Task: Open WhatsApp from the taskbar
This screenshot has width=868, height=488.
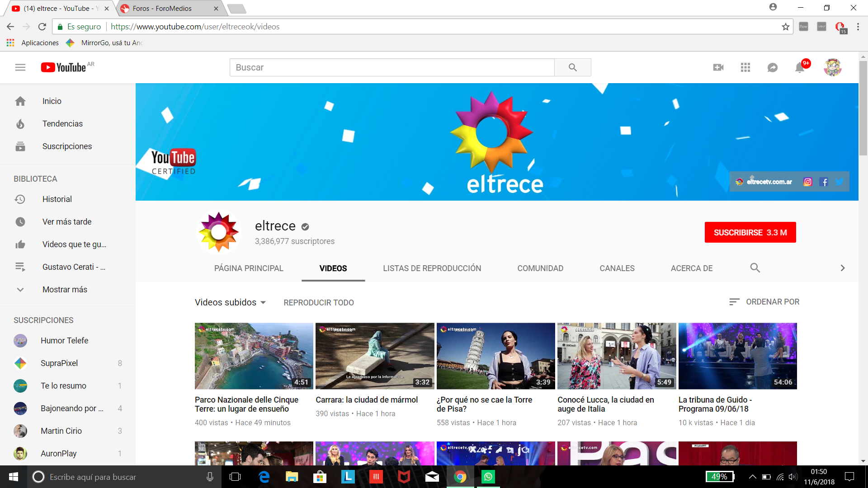Action: pos(488,477)
